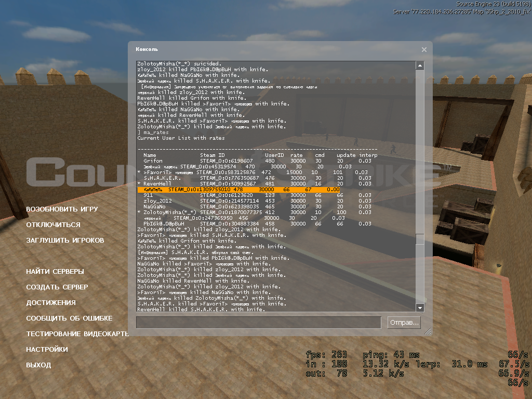
Task: Click "NaGGaNo killed RevenHell with knife." line
Action: (x=193, y=281)
